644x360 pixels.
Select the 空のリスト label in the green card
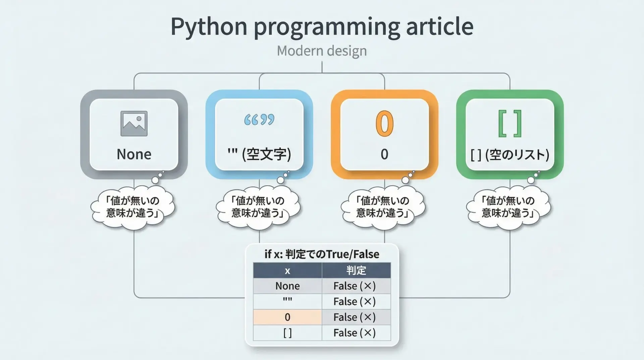point(509,155)
